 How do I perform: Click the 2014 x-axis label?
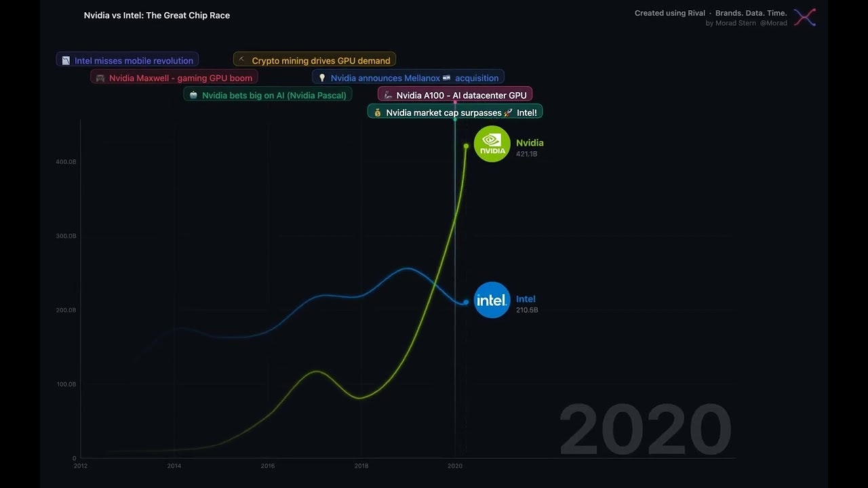click(x=174, y=466)
